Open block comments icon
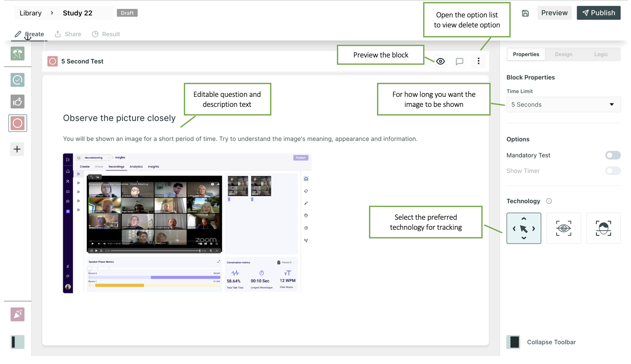Viewport: 631px width, 364px height. 460,61
